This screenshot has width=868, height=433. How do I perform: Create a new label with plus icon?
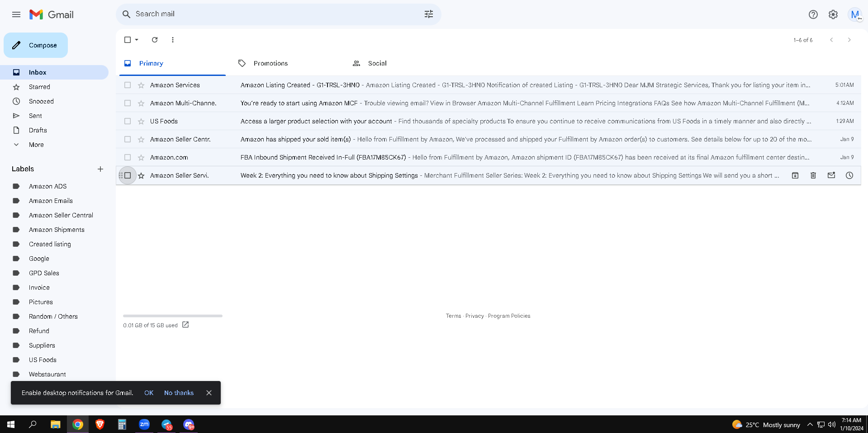100,169
